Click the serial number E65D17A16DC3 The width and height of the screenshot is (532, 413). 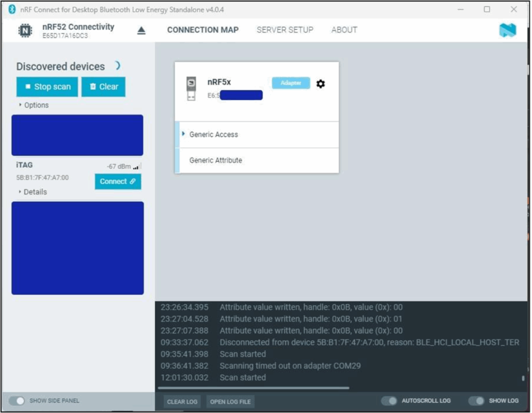coord(65,36)
